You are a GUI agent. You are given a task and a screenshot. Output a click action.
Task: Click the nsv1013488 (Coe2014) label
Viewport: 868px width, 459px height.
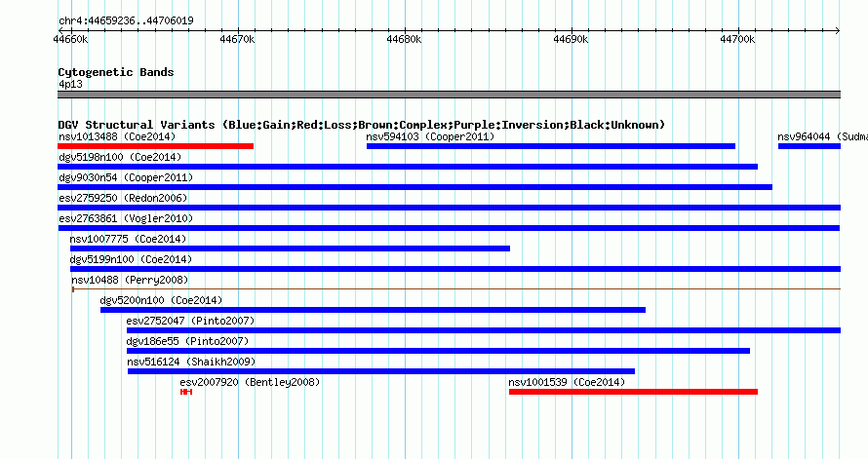[x=117, y=136]
